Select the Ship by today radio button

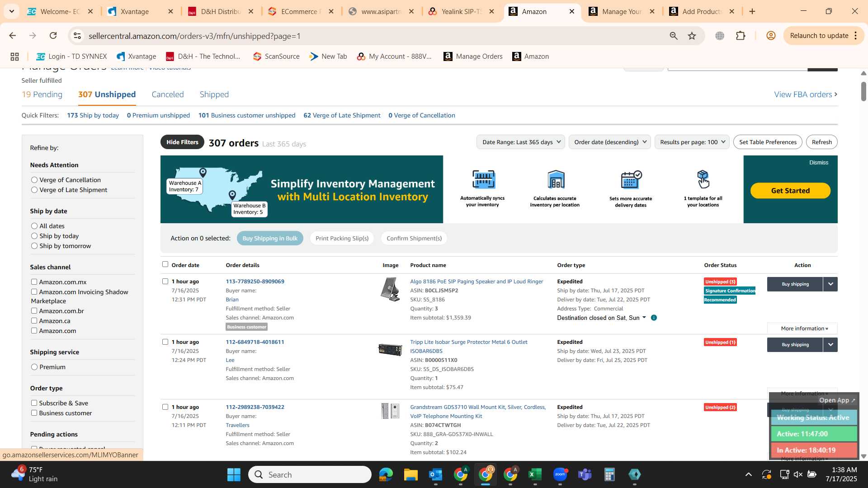34,236
